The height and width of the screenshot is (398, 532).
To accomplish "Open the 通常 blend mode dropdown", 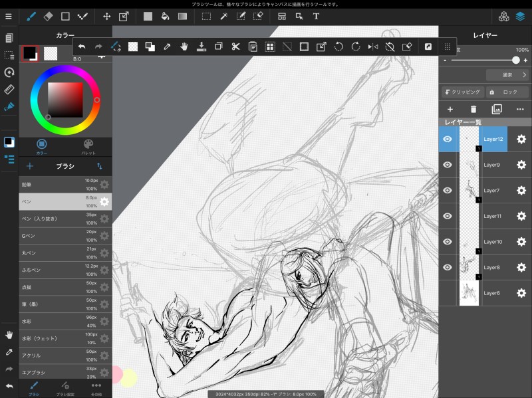I will [x=506, y=75].
